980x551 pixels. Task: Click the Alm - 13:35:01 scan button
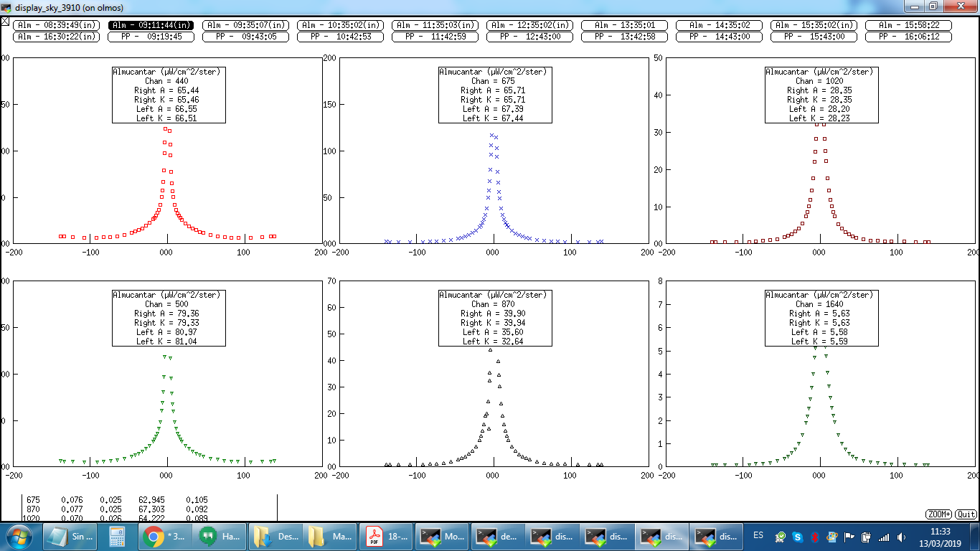click(x=624, y=25)
